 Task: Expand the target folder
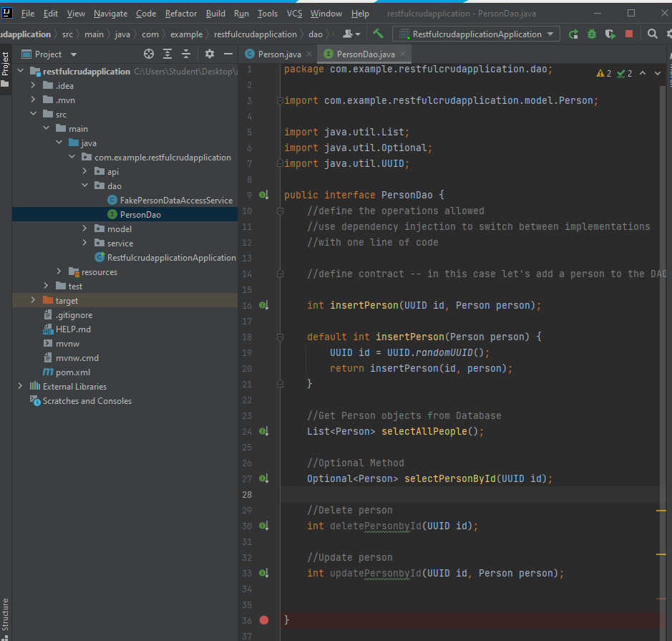[33, 300]
